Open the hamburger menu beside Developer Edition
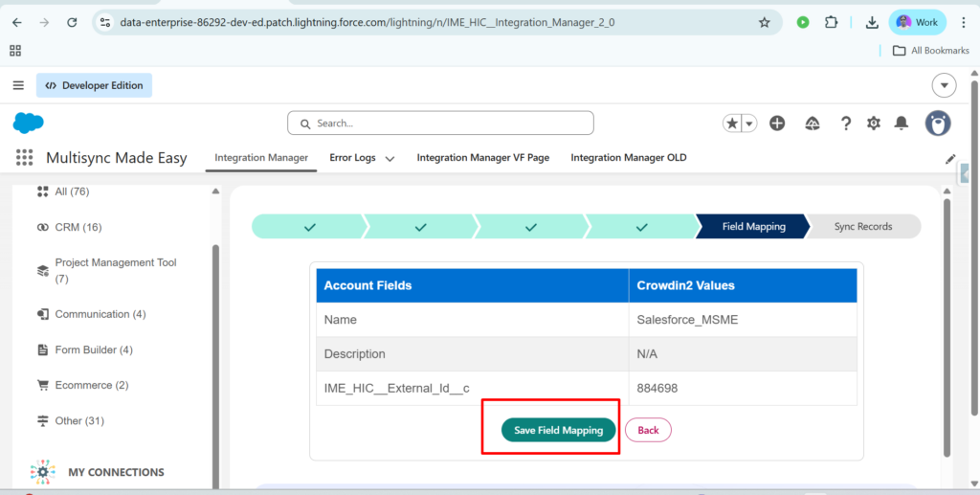 (18, 85)
